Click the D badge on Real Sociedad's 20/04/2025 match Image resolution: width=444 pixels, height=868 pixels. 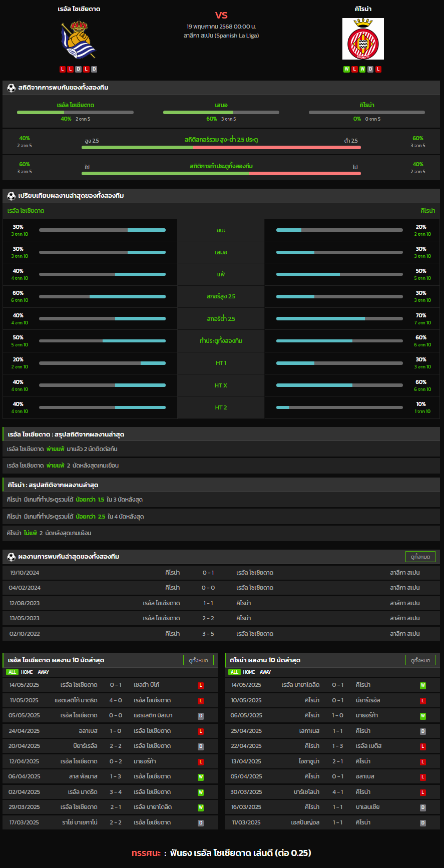(x=201, y=746)
